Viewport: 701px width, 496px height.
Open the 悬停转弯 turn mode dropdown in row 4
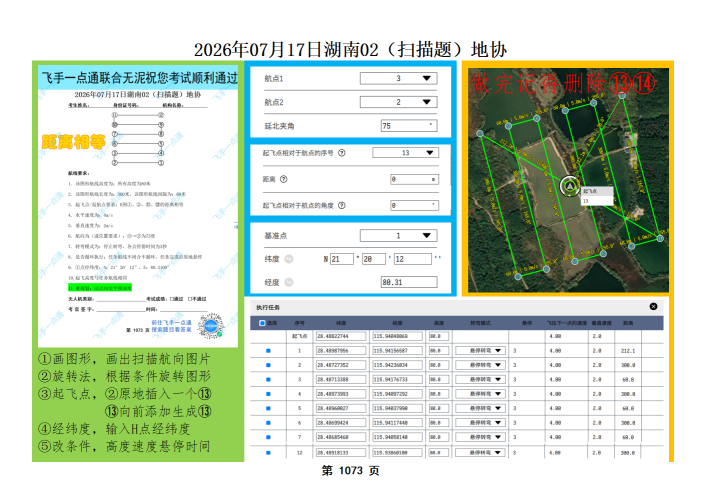[481, 394]
